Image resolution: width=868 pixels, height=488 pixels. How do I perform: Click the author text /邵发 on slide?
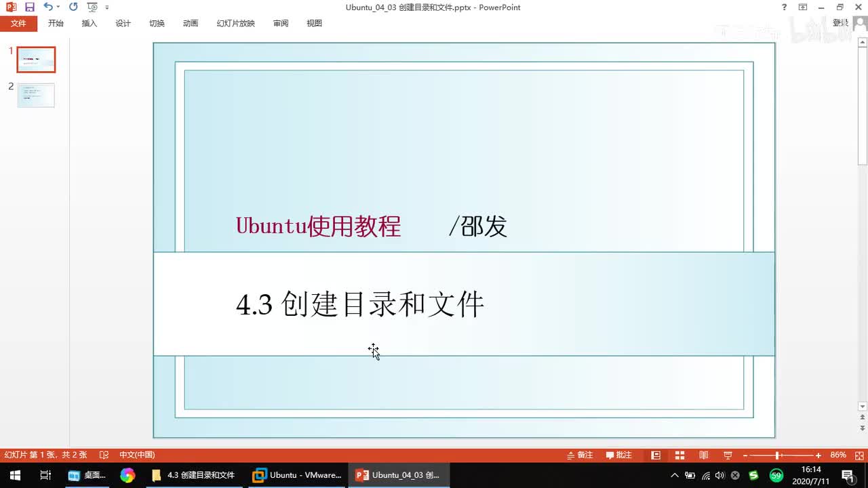tap(478, 226)
